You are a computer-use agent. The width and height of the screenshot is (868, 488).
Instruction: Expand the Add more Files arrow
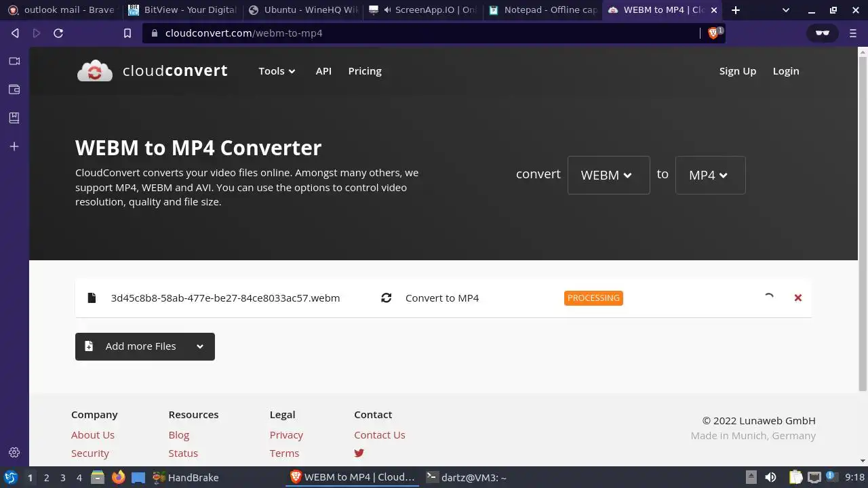(200, 346)
